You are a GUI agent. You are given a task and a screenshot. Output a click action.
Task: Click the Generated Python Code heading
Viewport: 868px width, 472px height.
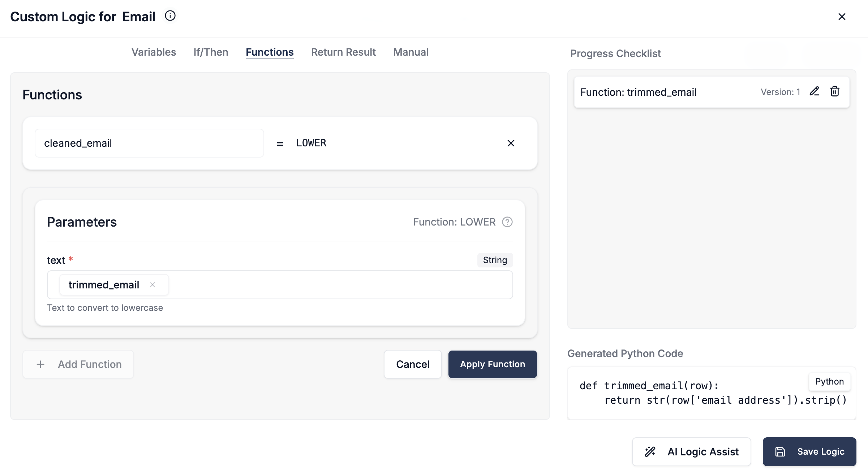click(x=625, y=353)
